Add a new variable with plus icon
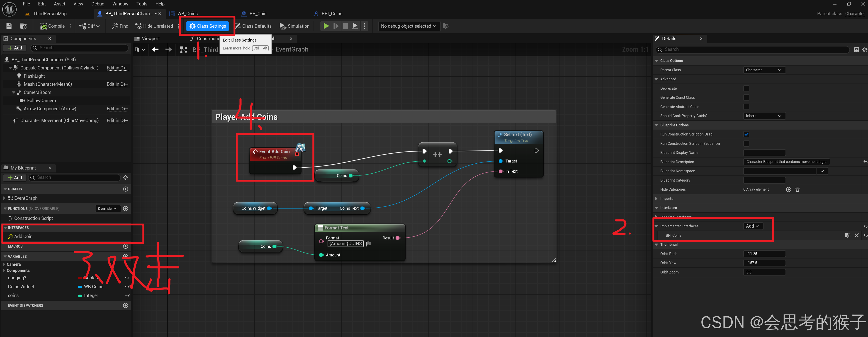The width and height of the screenshot is (868, 337). click(x=126, y=256)
